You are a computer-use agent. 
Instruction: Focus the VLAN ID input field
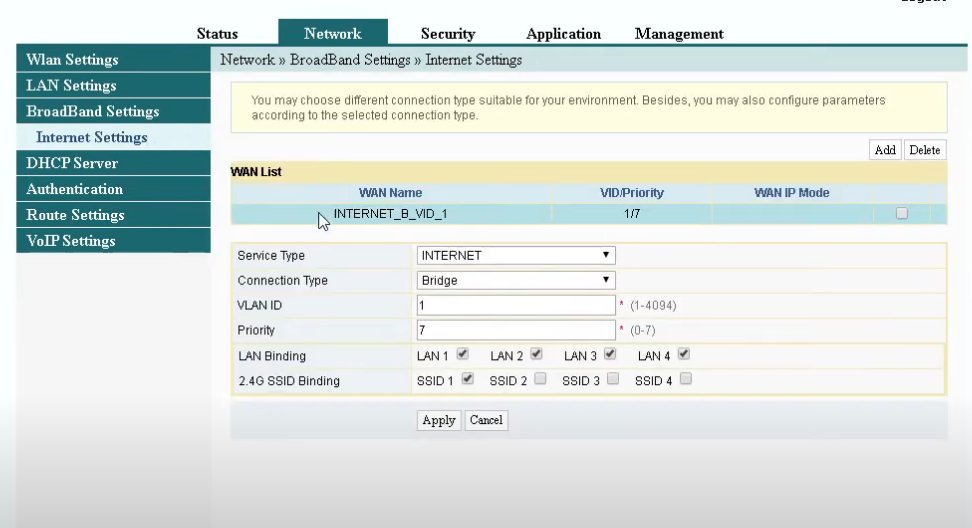click(516, 305)
